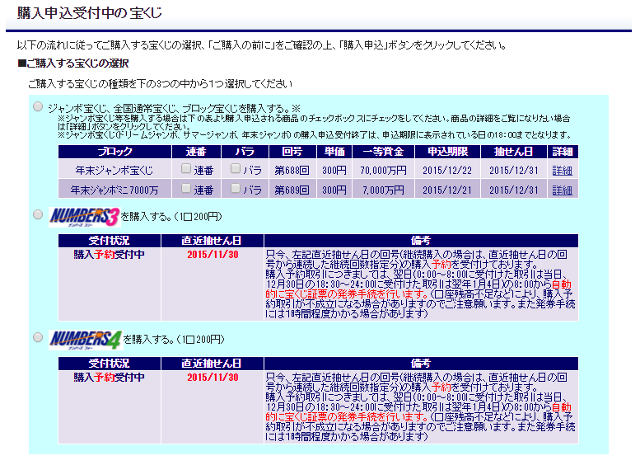The height and width of the screenshot is (465, 640).
Task: Click the 購入申込受付中の宝くじ page heading
Action: (x=89, y=13)
